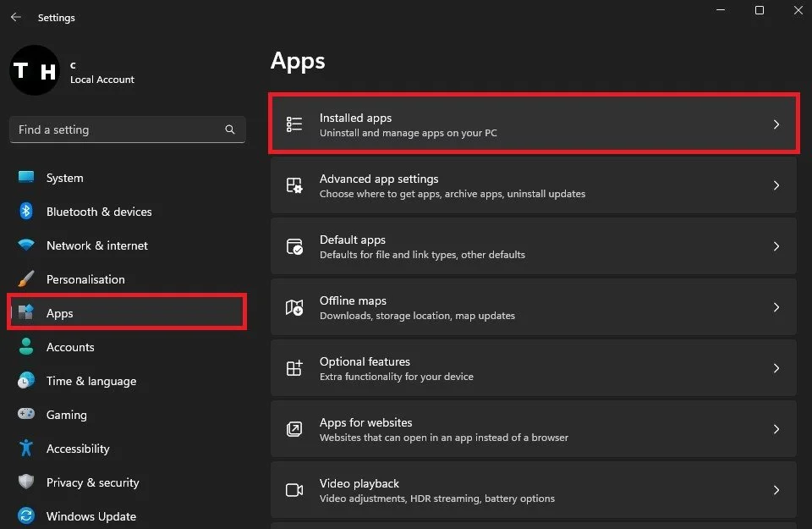Go to Windows Update in sidebar
Image resolution: width=812 pixels, height=529 pixels.
point(91,516)
